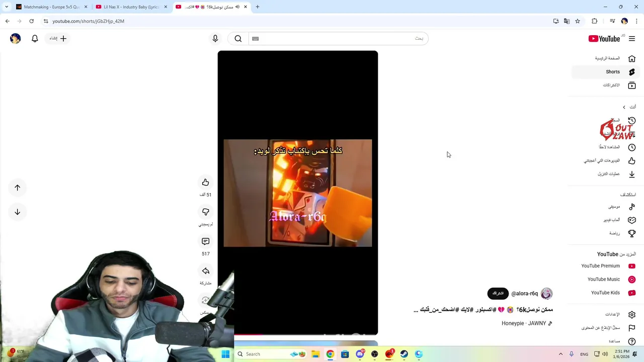Screen dimensions: 644x362
Task: Click the taskbar Search box
Action: 271,354
